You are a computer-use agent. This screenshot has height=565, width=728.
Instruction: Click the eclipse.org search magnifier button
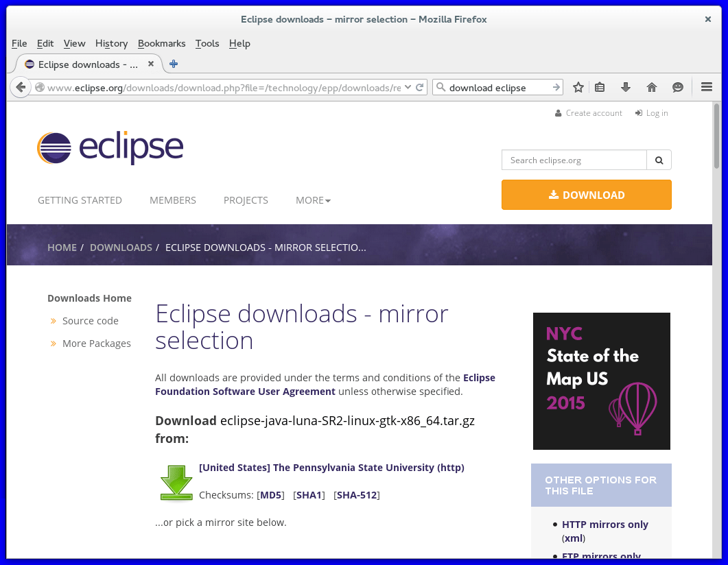point(659,160)
